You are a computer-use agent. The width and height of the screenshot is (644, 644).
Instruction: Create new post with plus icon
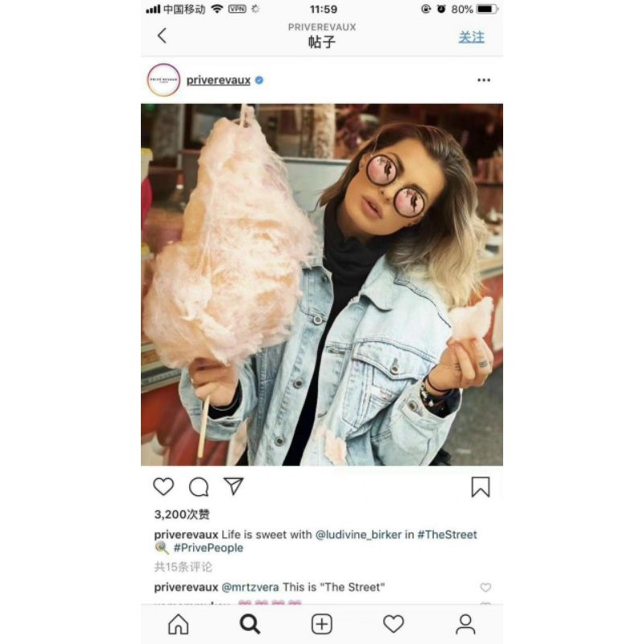321,625
